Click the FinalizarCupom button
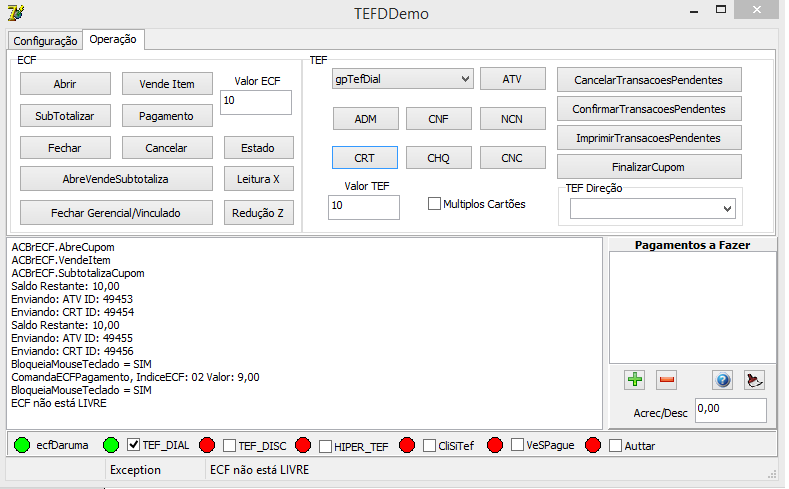 click(649, 167)
